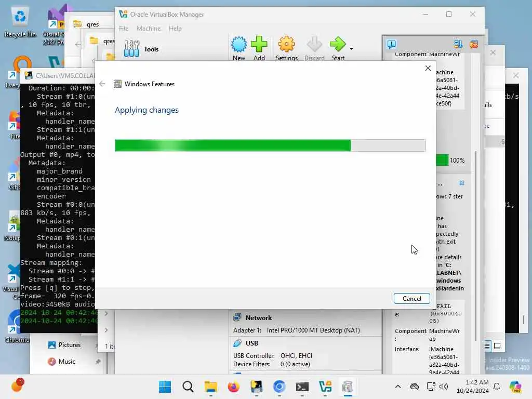Click the Discard toolbar icon

pos(314,48)
